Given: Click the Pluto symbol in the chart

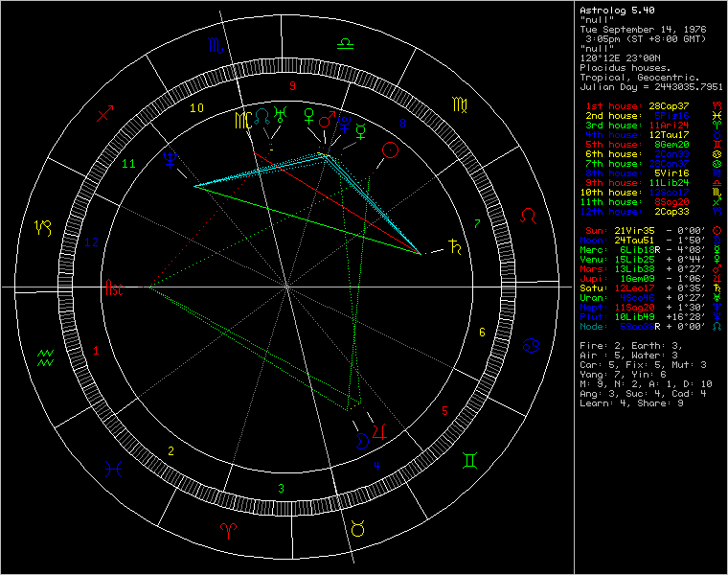Looking at the screenshot, I should point(344,124).
